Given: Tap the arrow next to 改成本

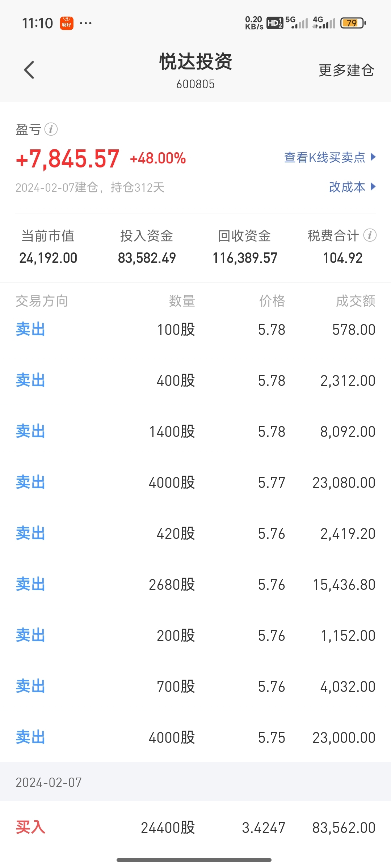Looking at the screenshot, I should pos(373,187).
